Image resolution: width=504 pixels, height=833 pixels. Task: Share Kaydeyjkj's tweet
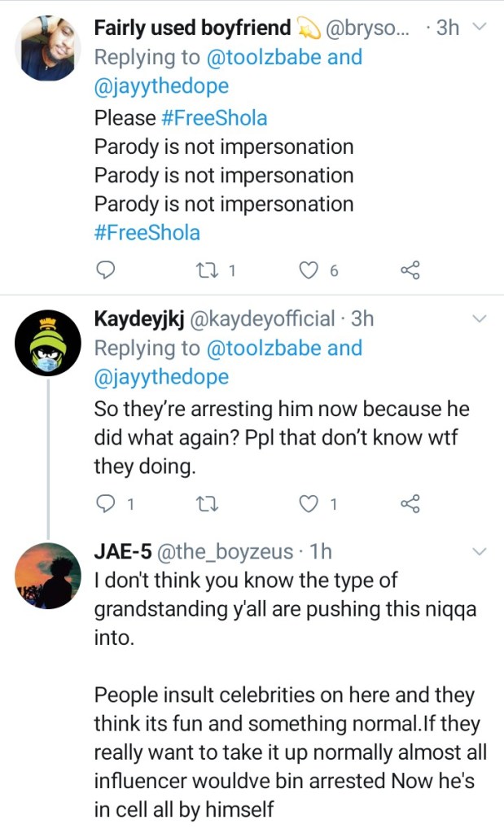pos(410,504)
